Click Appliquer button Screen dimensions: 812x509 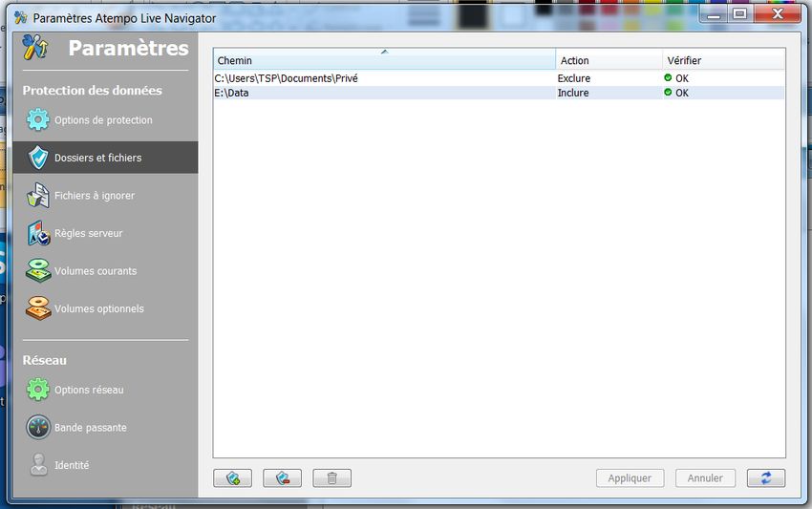[x=630, y=477]
